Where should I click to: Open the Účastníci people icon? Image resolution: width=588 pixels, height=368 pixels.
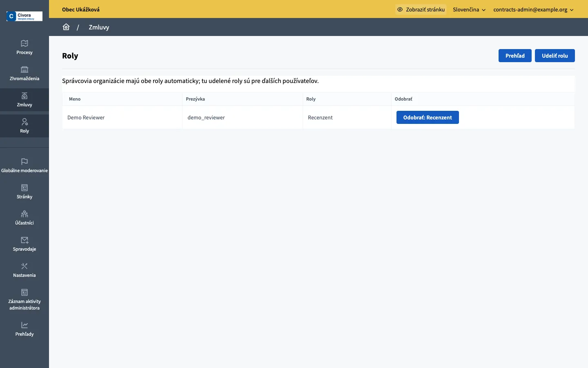[24, 214]
